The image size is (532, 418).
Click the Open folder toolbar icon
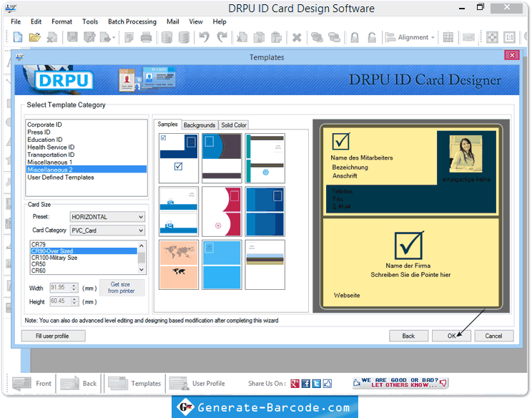[34, 37]
